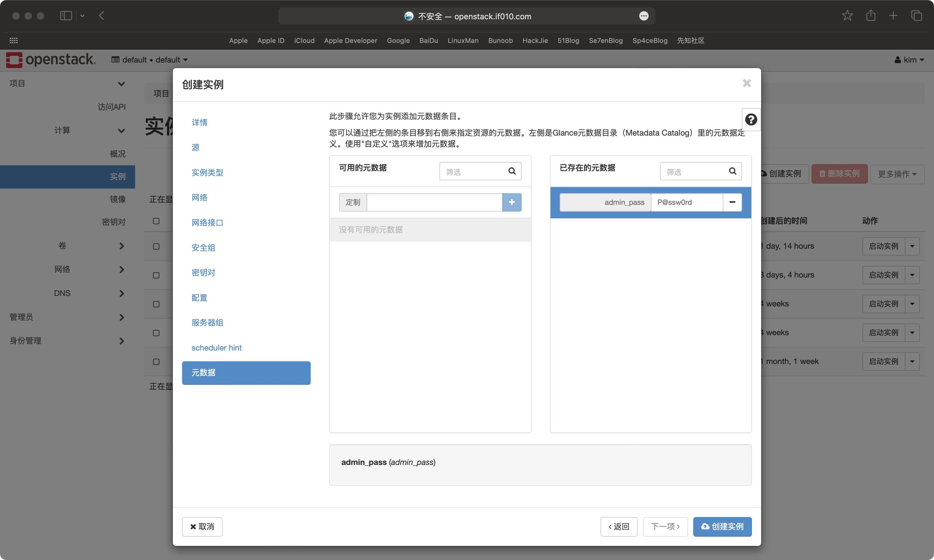Click the 取消 button to cancel

[202, 526]
